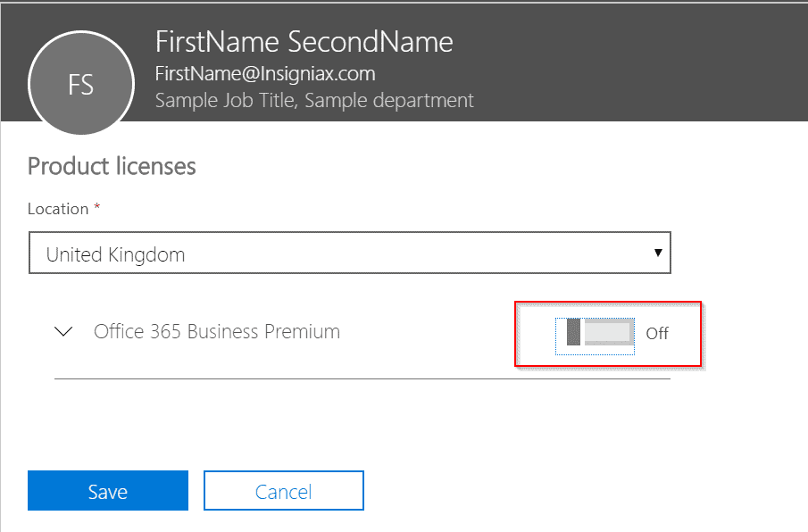The image size is (808, 532).
Task: Save the product license changes
Action: pos(108,491)
